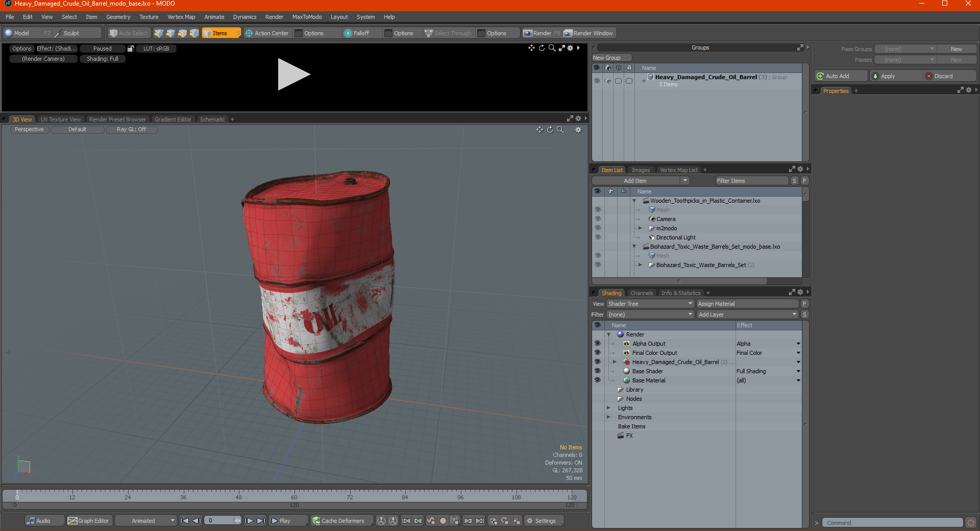Screen dimensions: 980x531
Task: Activate Items selection mode
Action: [221, 33]
